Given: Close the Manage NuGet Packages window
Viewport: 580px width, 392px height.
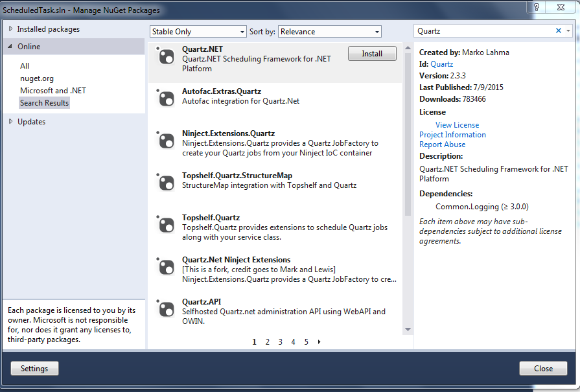Looking at the screenshot, I should (561, 6).
